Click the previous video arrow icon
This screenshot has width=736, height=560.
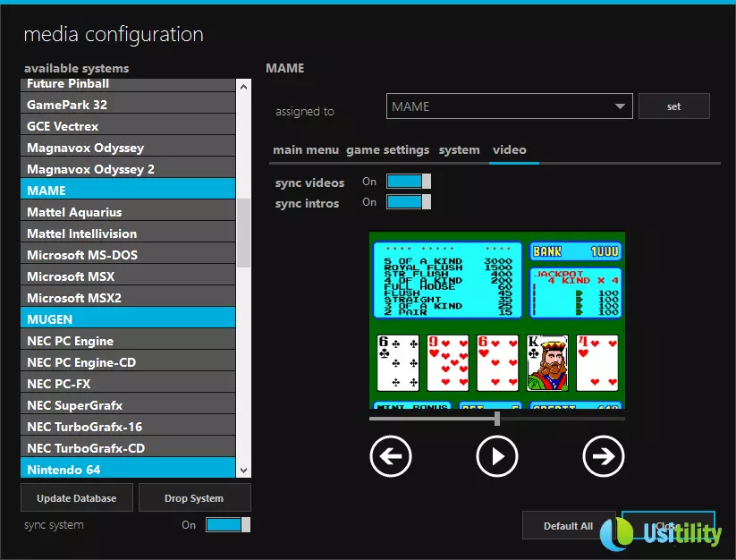390,457
